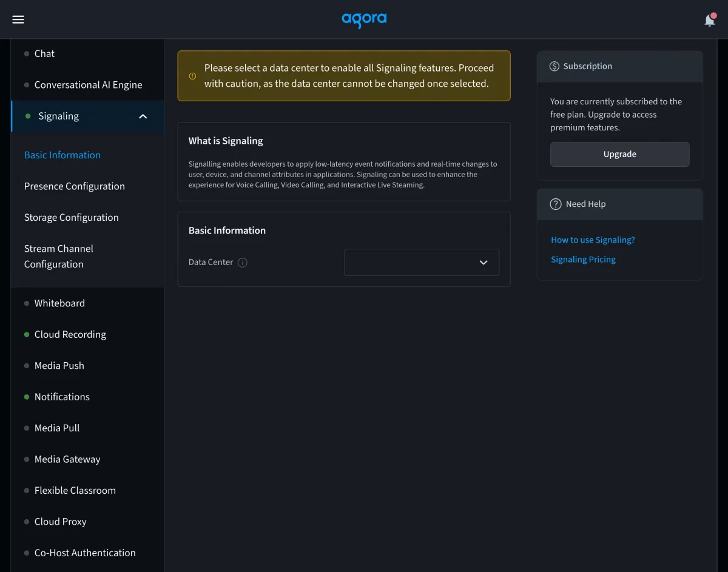
Task: Open notifications bell icon
Action: (x=710, y=20)
